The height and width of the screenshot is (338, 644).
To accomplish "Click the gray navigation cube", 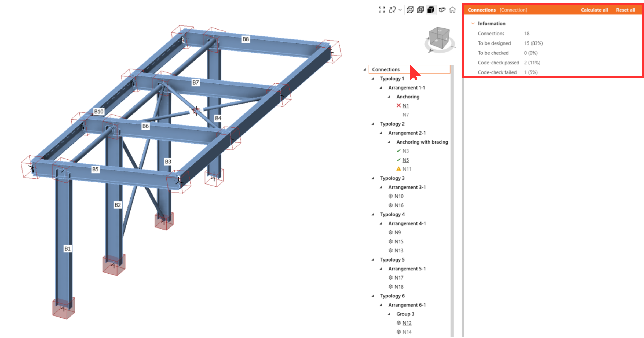I will 439,38.
